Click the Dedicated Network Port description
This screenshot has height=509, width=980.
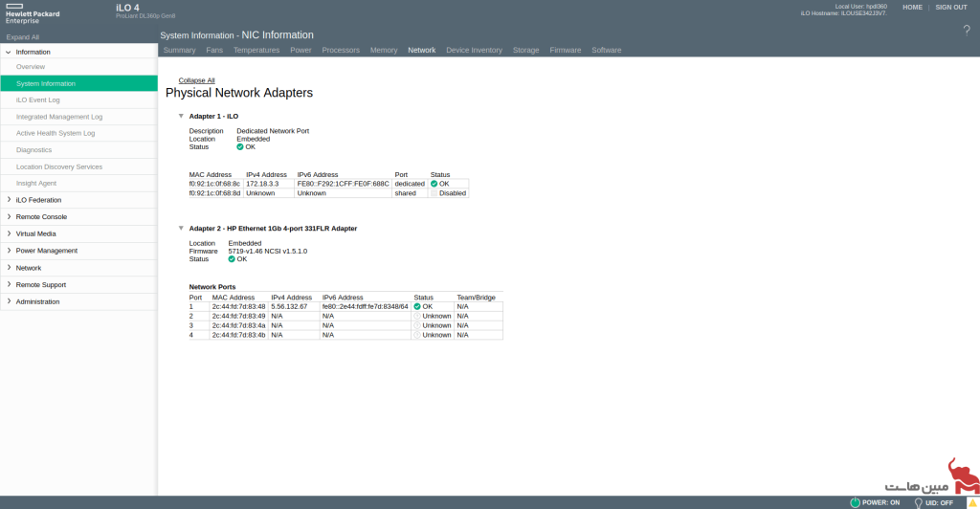[x=273, y=131]
